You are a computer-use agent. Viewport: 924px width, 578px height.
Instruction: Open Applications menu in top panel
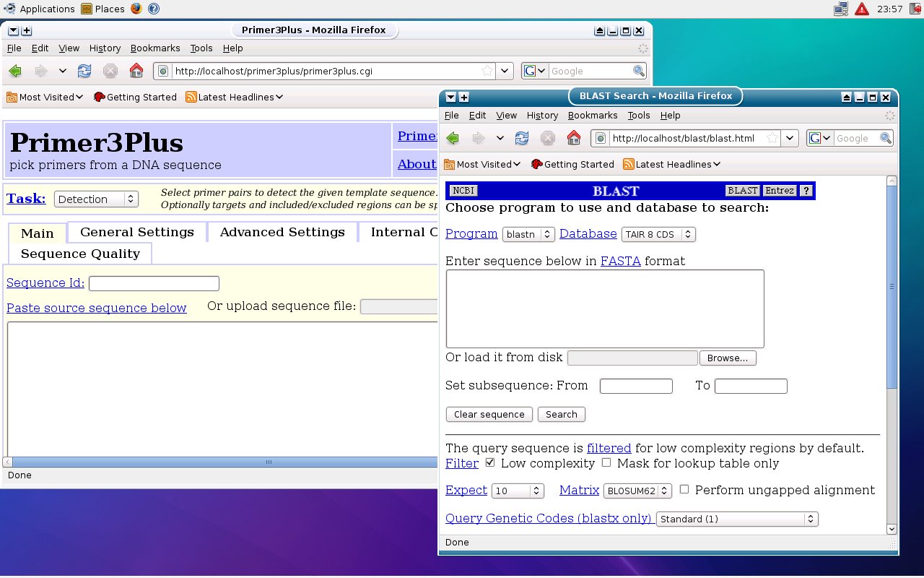pyautogui.click(x=39, y=9)
